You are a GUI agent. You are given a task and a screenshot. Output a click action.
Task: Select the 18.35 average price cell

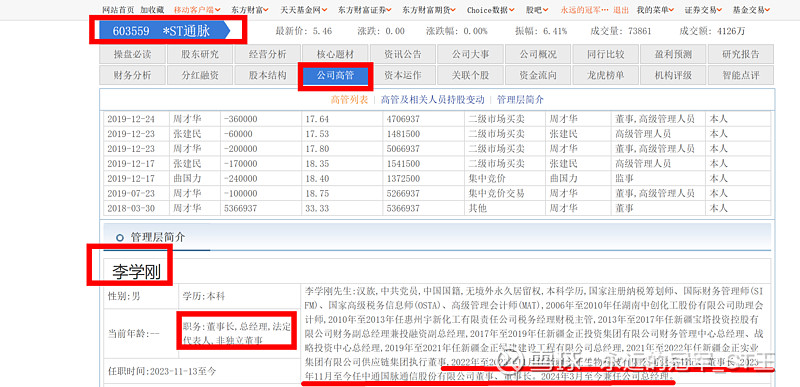point(342,164)
